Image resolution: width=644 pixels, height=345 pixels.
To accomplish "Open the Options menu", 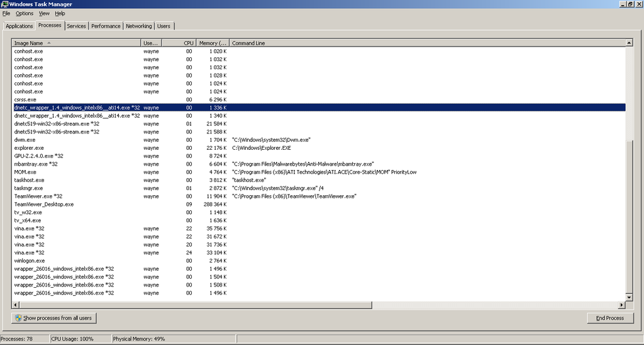I will coord(25,14).
